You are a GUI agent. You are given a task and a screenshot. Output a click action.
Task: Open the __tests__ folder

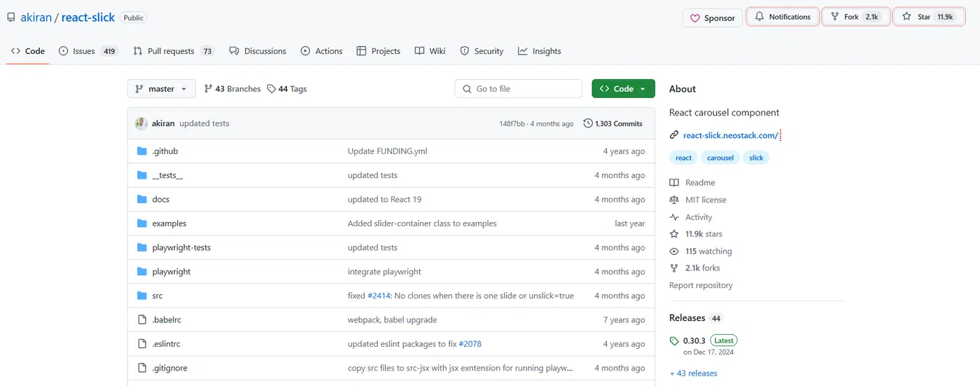(167, 175)
